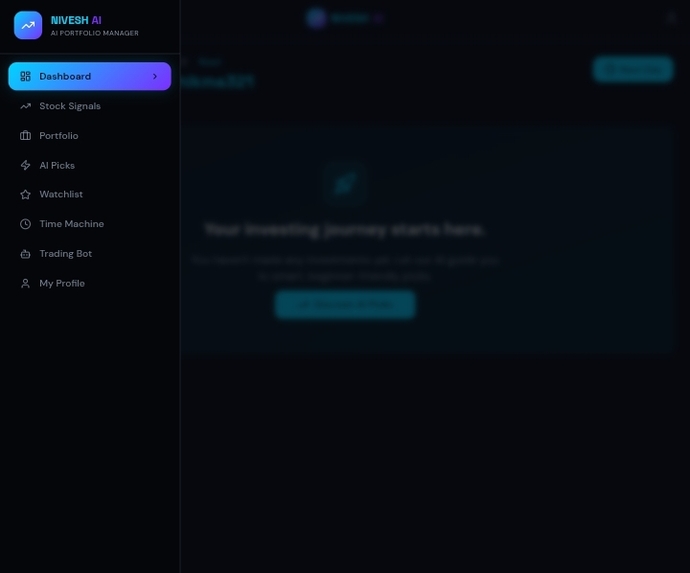
Task: Open the Dashboard menu item
Action: pos(90,76)
